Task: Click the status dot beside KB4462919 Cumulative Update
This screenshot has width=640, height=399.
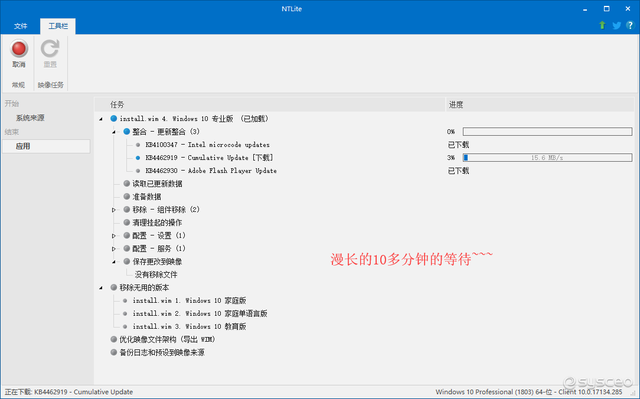Action: point(138,157)
